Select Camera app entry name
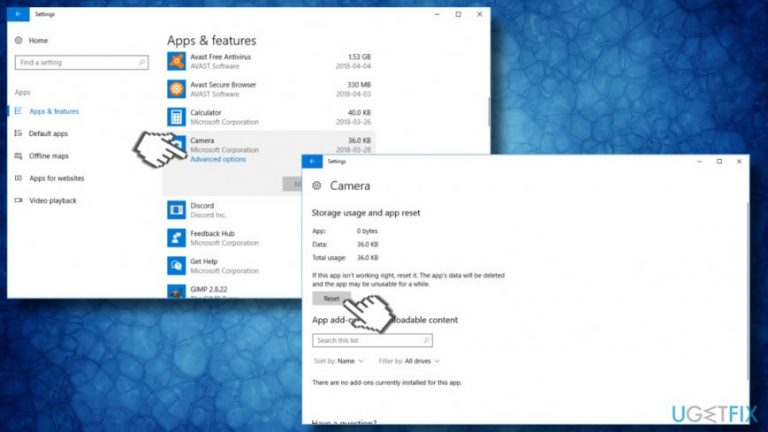 (202, 141)
